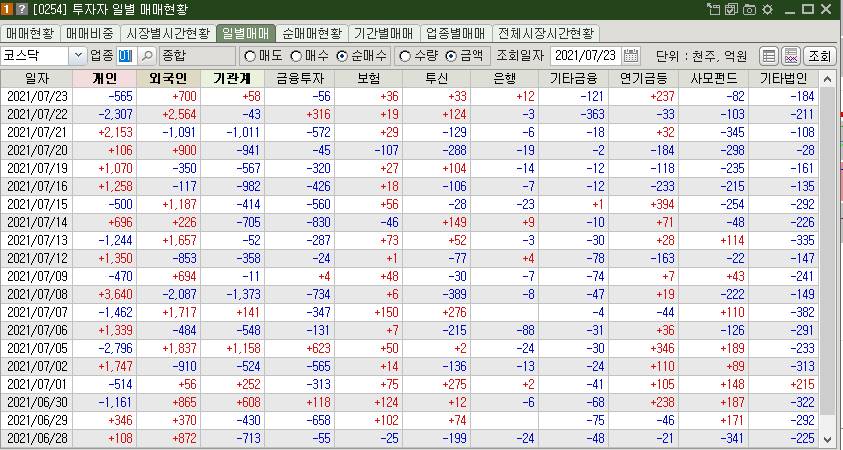Image resolution: width=843 pixels, height=450 pixels.
Task: Open the 시장별시간현황 tab
Action: click(x=168, y=34)
